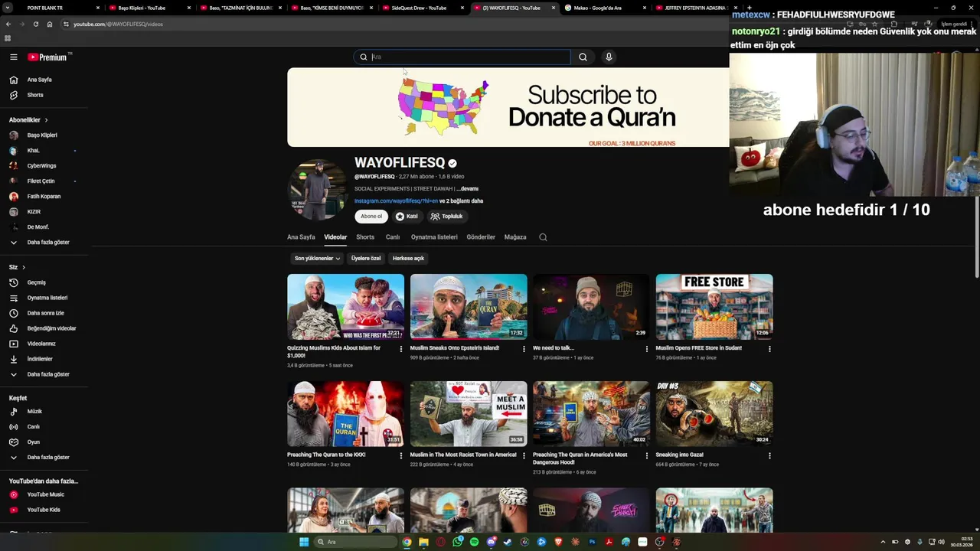Reload the page in browser toolbar

(x=35, y=24)
